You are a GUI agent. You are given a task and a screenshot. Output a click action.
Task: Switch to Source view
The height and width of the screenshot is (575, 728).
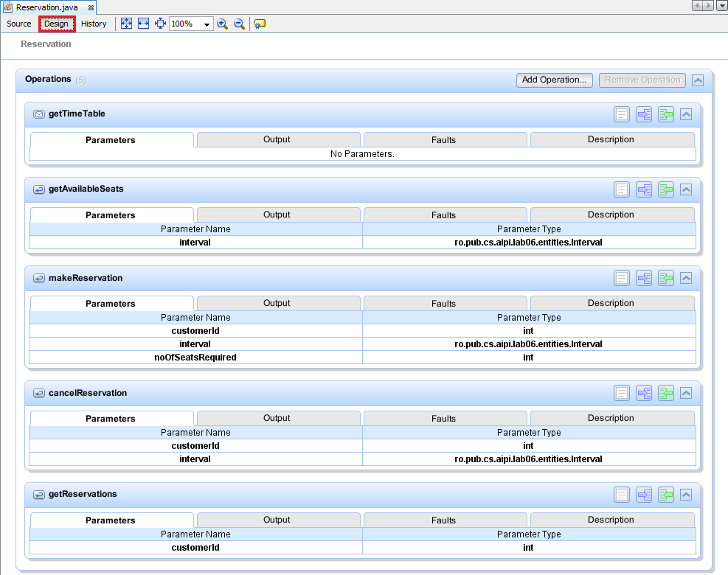19,24
